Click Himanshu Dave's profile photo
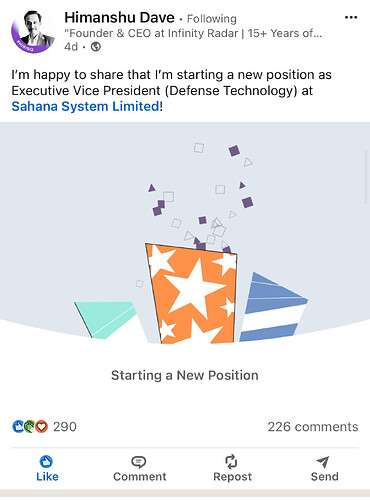 [x=33, y=32]
